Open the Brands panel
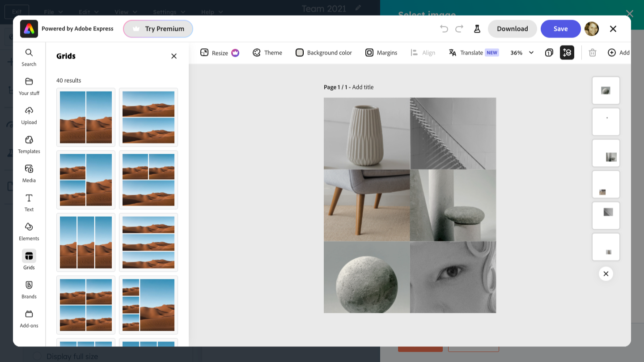Viewport: 644px width, 362px height. tap(29, 290)
